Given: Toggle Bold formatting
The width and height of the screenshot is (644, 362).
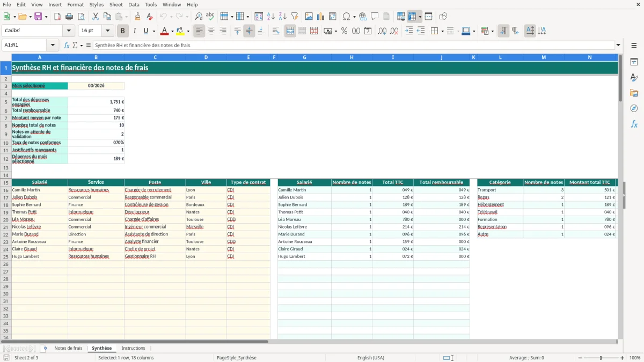Looking at the screenshot, I should pos(123,31).
